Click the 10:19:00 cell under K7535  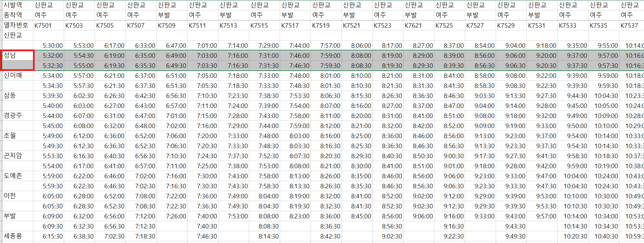[x=604, y=166]
